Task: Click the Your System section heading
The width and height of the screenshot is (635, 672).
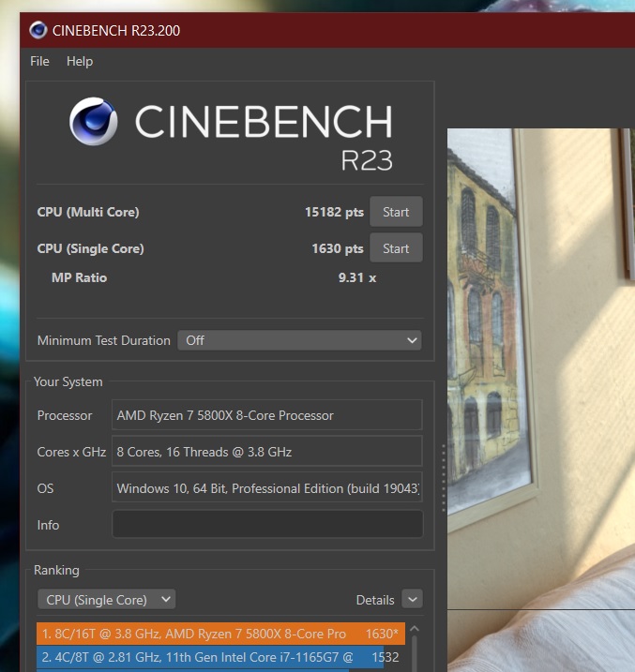Action: [x=68, y=381]
